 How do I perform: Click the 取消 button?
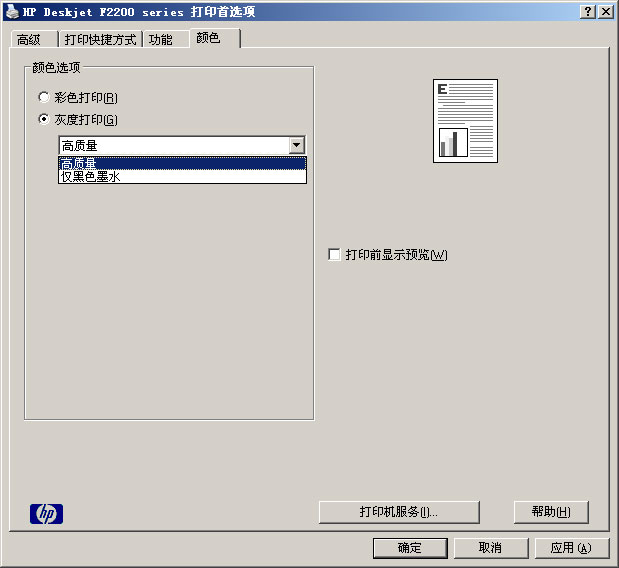click(x=491, y=548)
